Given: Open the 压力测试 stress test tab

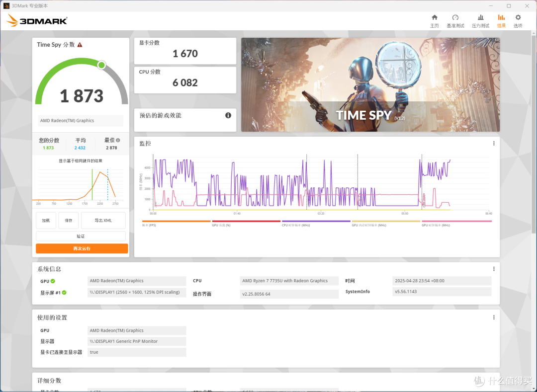Looking at the screenshot, I should pos(480,21).
